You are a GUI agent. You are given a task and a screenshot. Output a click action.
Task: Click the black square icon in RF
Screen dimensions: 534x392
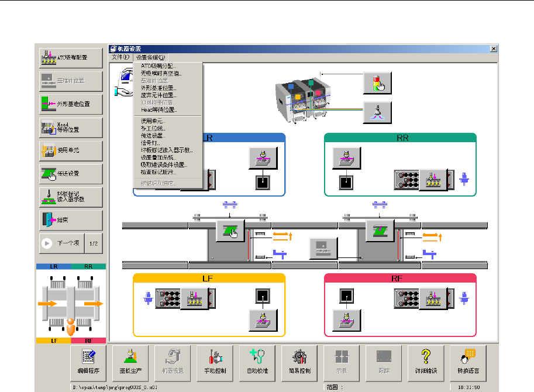click(346, 296)
